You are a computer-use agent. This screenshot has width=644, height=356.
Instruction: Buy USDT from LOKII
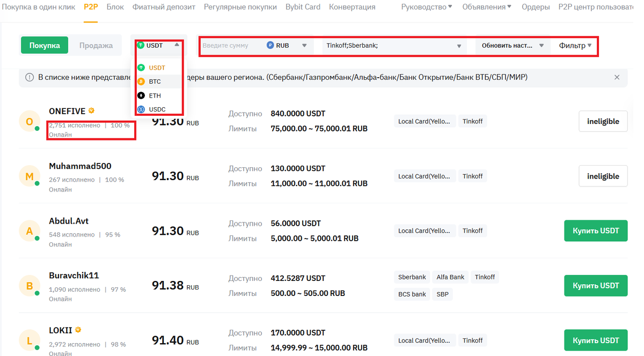coord(596,340)
